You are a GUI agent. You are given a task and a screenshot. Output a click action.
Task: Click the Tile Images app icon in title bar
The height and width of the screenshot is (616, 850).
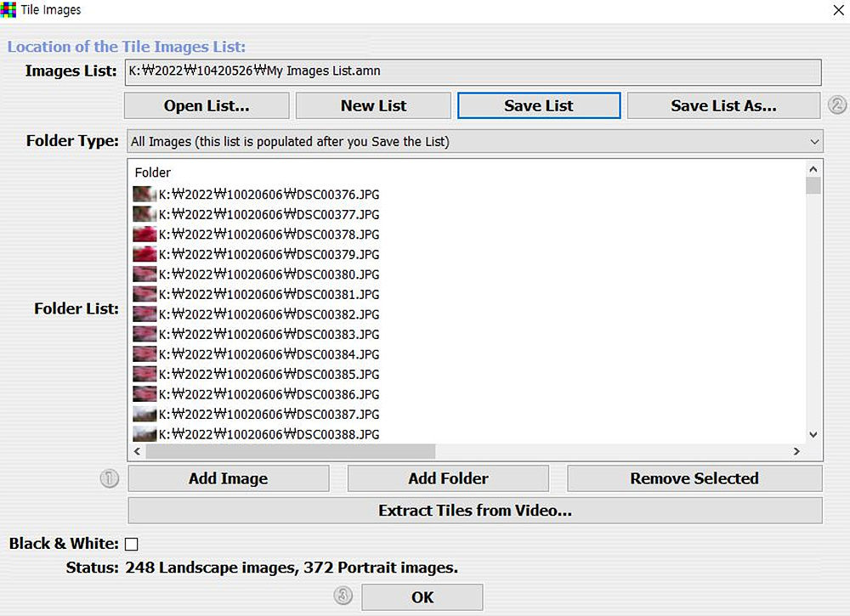8,9
